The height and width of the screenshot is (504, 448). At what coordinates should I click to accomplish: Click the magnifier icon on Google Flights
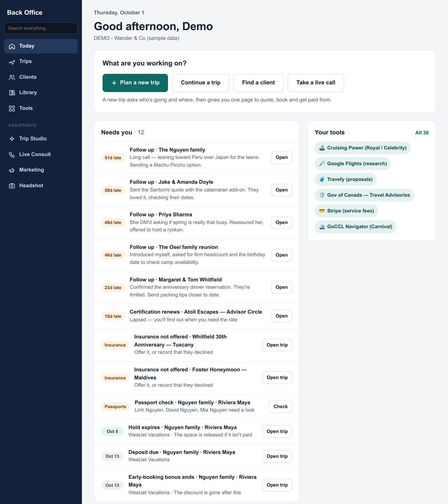(322, 164)
